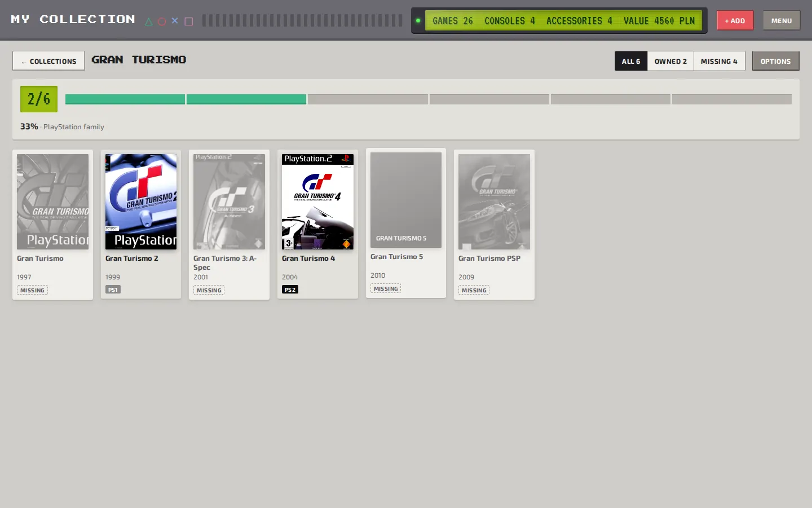Click the 'Gran Turismo 5' title text
Screen dimensions: 812x508
click(396, 257)
